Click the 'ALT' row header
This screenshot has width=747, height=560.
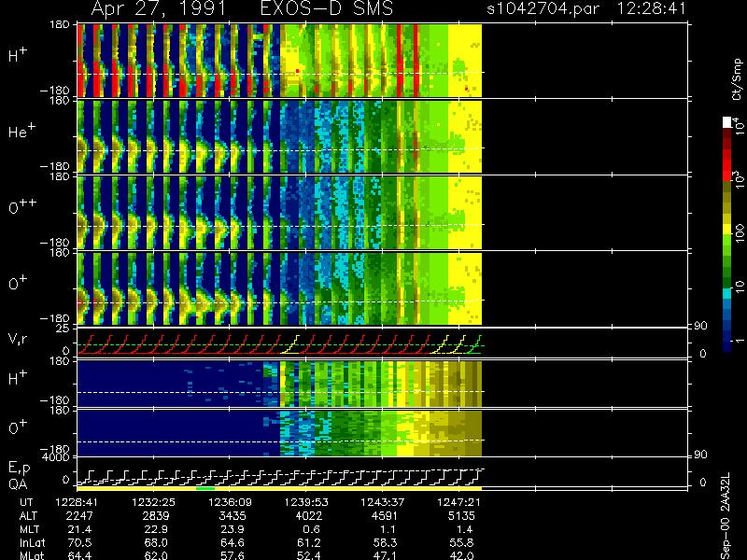(x=28, y=516)
